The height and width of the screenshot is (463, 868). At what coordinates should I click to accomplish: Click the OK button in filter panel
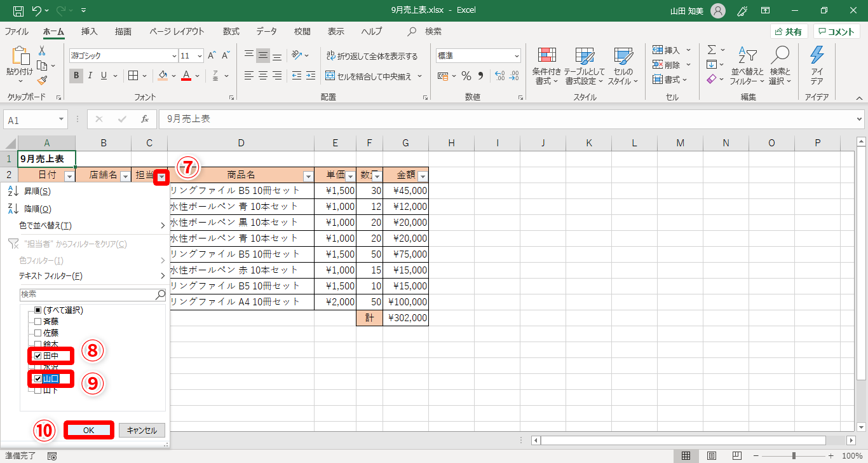88,431
